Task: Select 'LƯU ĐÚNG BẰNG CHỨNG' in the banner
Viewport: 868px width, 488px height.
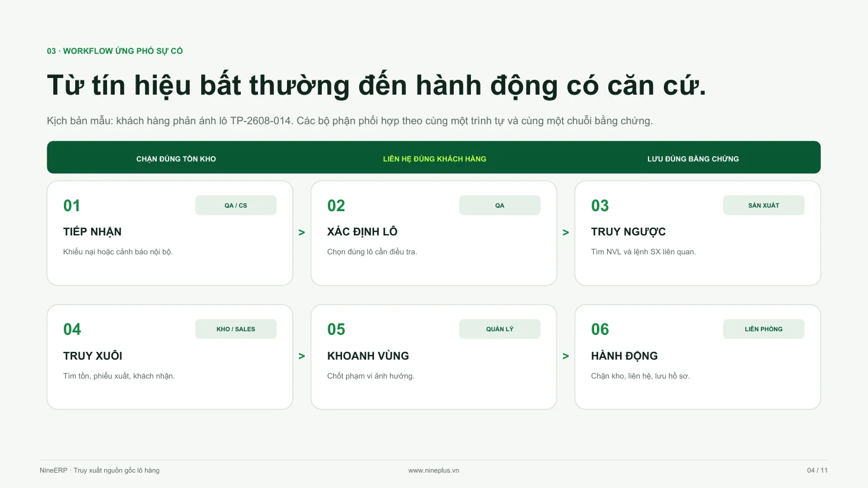Action: pos(693,159)
